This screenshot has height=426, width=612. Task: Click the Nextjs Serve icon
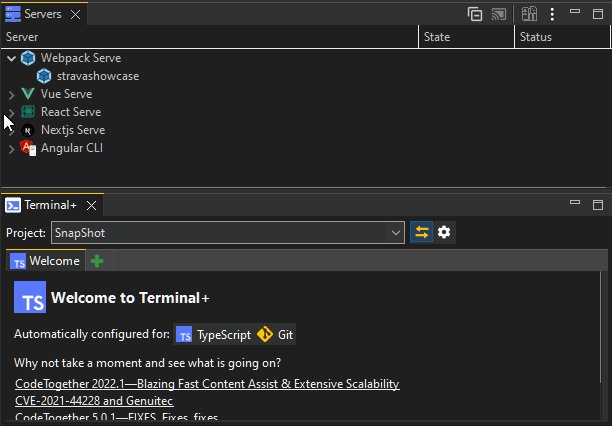(x=28, y=130)
